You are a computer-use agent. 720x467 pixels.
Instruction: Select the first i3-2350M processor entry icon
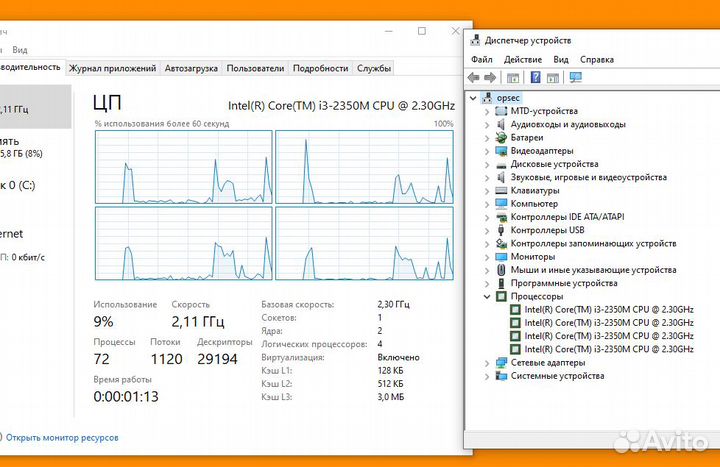click(515, 309)
